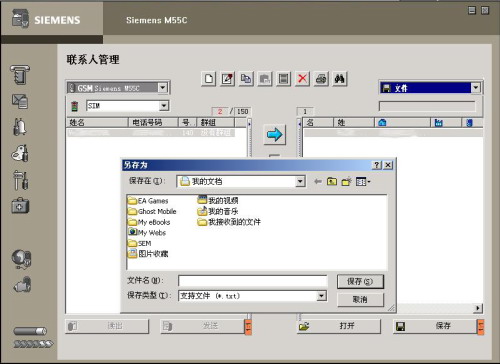
Task: Select the 我接收到的文件 folder
Action: pos(229,222)
